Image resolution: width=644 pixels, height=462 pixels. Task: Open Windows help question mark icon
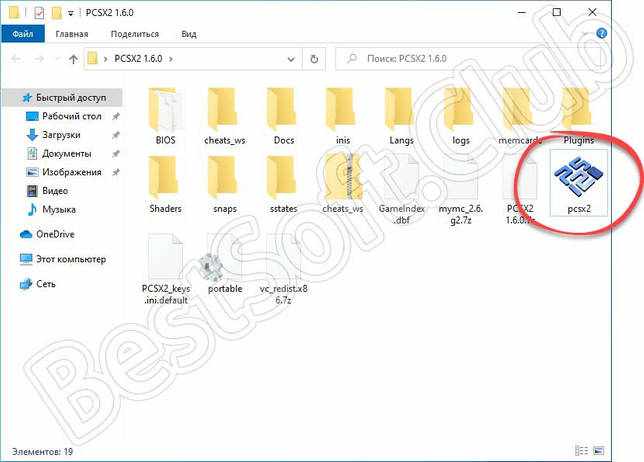click(x=601, y=33)
